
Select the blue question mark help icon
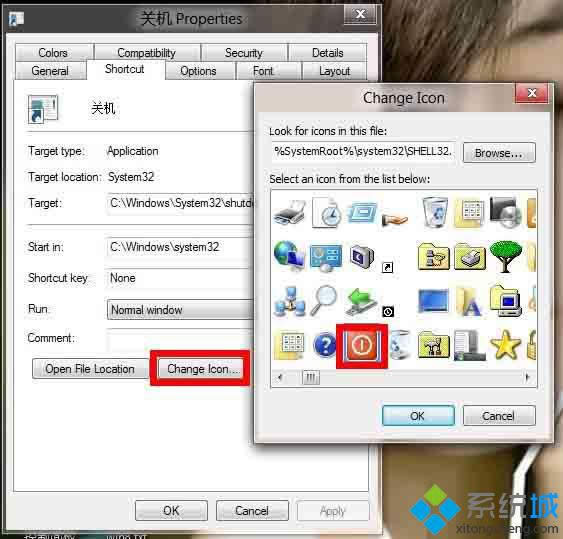pyautogui.click(x=325, y=345)
